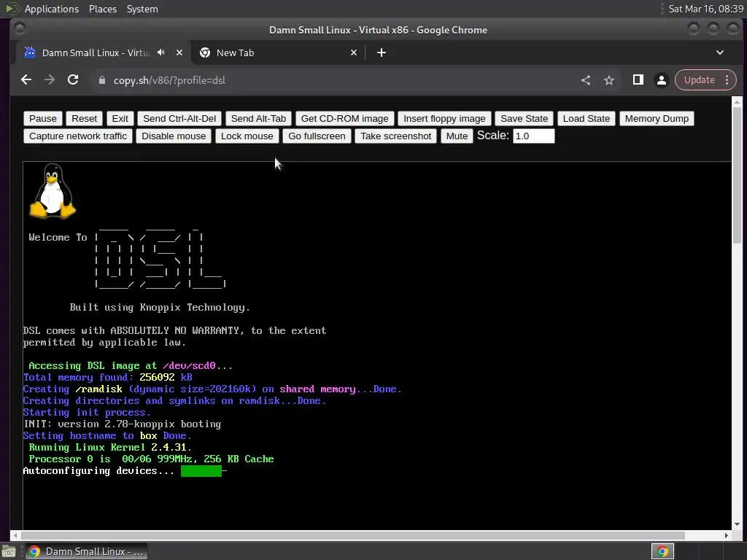
Task: Toggle the Disable mouse button
Action: click(x=174, y=136)
